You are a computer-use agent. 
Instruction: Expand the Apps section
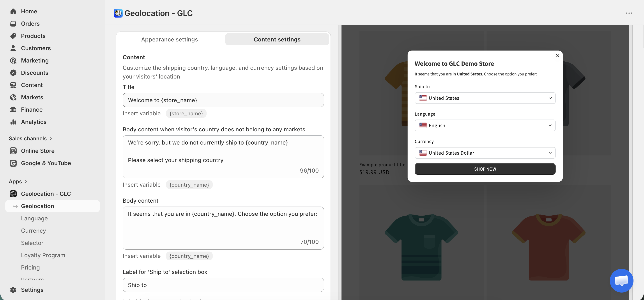pyautogui.click(x=18, y=181)
